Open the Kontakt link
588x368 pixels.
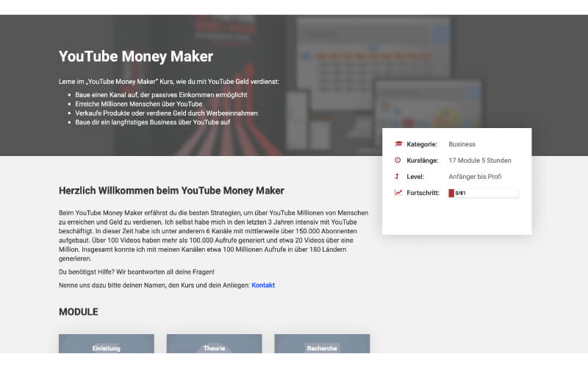(263, 285)
